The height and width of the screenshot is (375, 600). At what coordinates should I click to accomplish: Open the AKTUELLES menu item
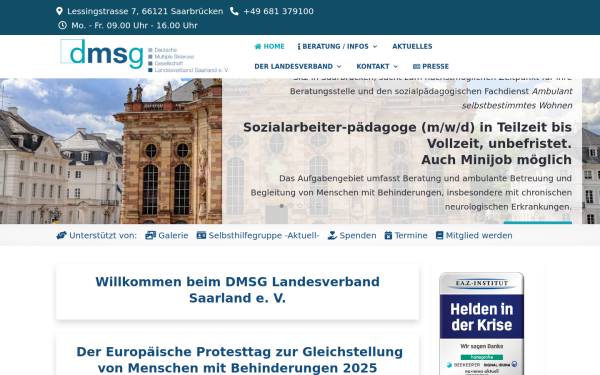pyautogui.click(x=412, y=46)
